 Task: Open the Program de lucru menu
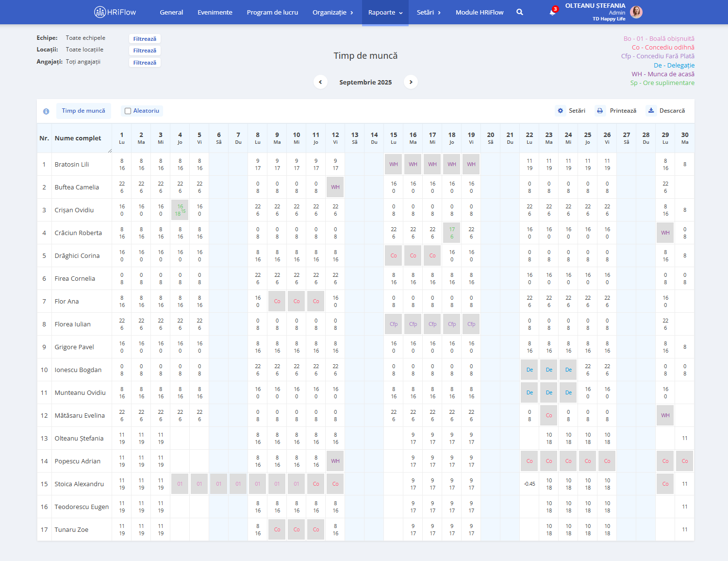[272, 12]
